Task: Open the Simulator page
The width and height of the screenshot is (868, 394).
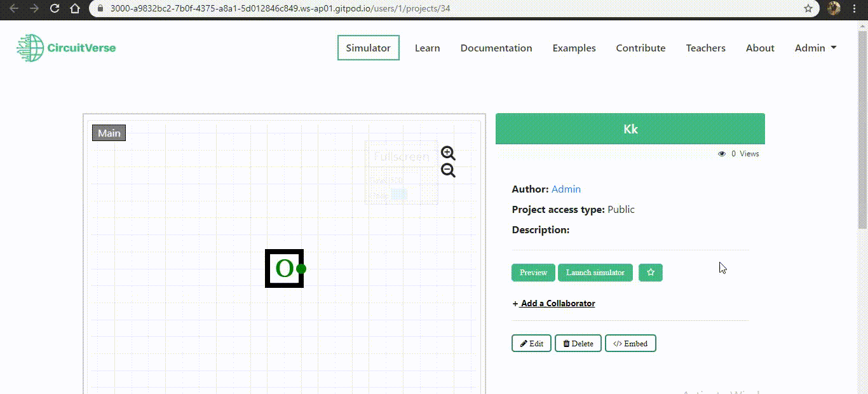Action: click(x=369, y=48)
